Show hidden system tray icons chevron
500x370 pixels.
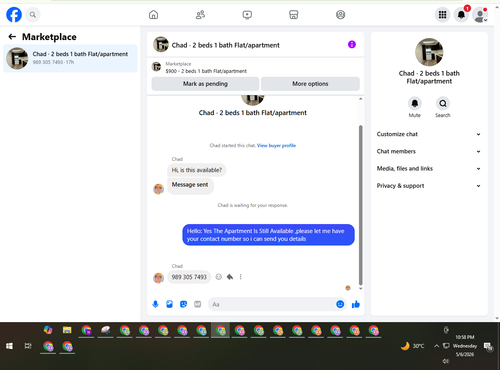tap(436, 346)
